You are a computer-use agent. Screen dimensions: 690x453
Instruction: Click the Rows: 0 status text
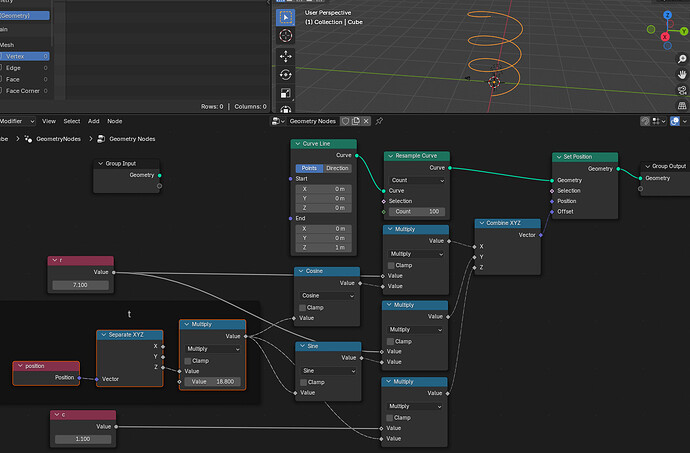212,107
